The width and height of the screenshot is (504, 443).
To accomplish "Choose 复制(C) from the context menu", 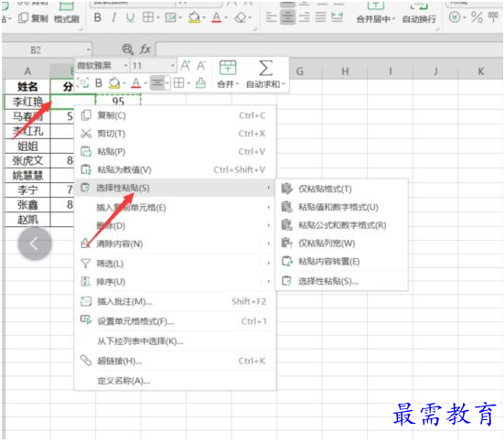I will click(x=176, y=115).
